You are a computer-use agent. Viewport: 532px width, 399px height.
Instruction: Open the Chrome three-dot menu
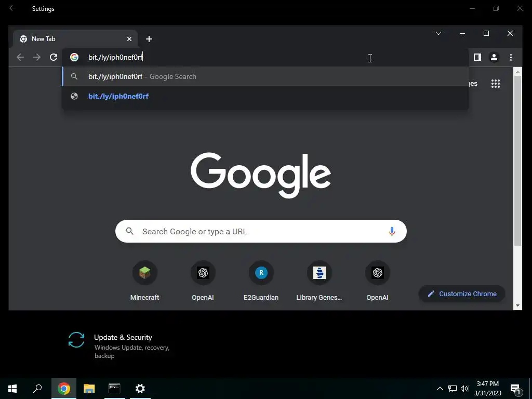(511, 57)
